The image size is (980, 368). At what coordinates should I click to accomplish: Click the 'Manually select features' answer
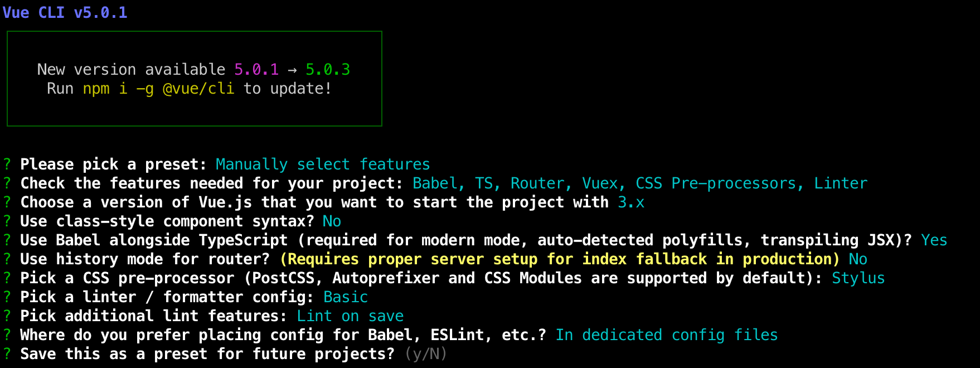pos(323,164)
